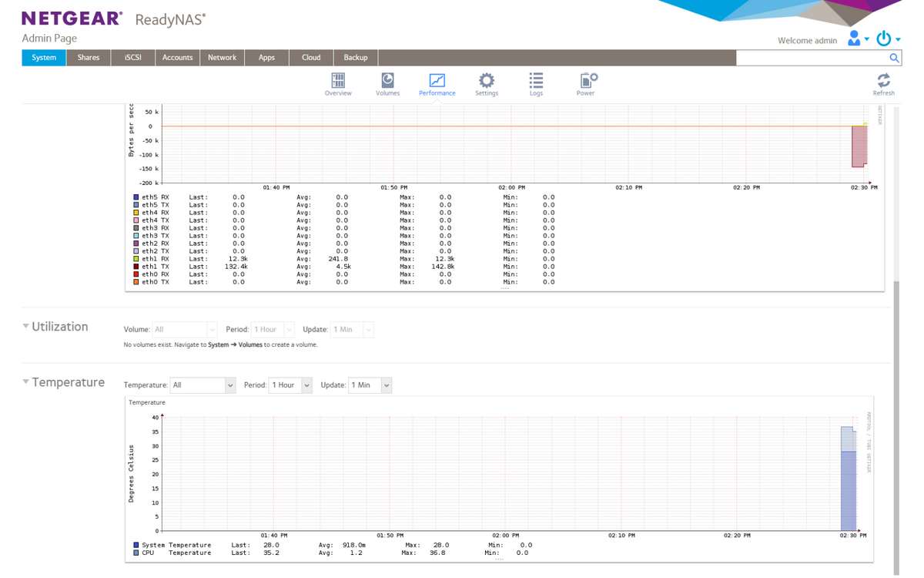Image resolution: width=924 pixels, height=578 pixels.
Task: Open the blue power button menu
Action: (887, 39)
